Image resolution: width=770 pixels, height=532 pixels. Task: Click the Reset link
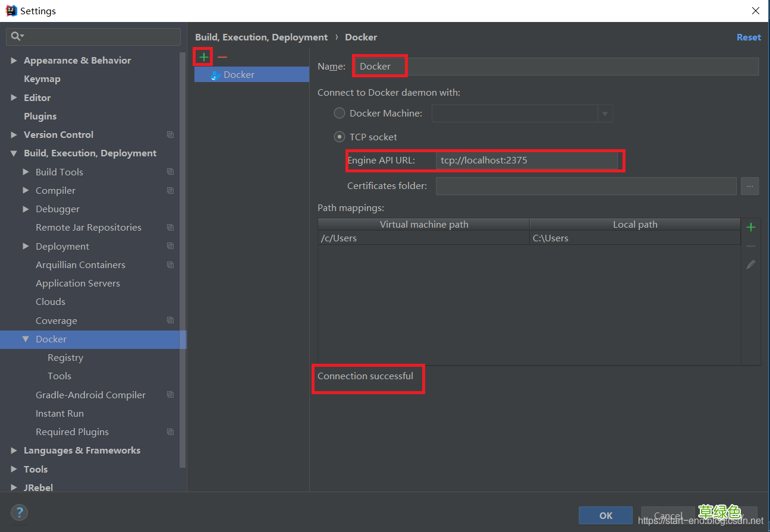[x=749, y=37]
